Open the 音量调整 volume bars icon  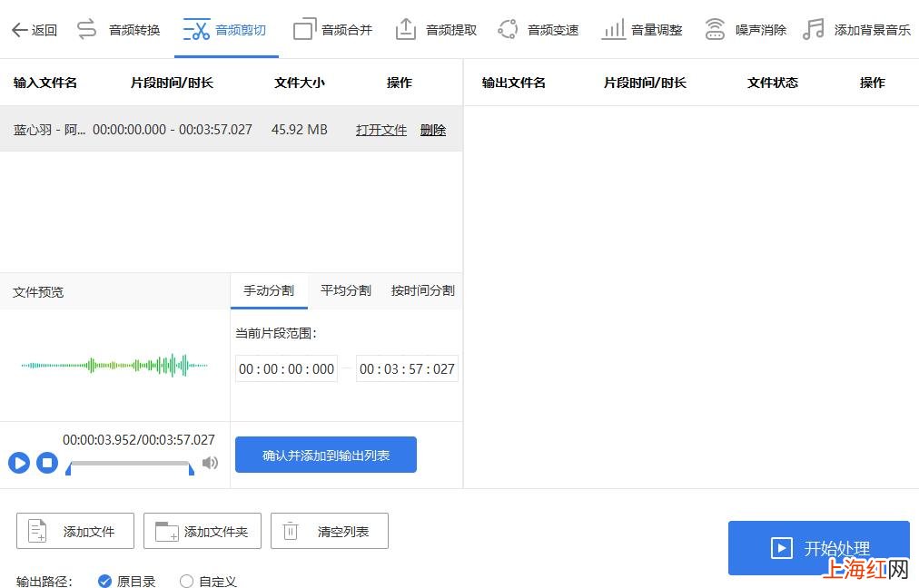point(613,29)
